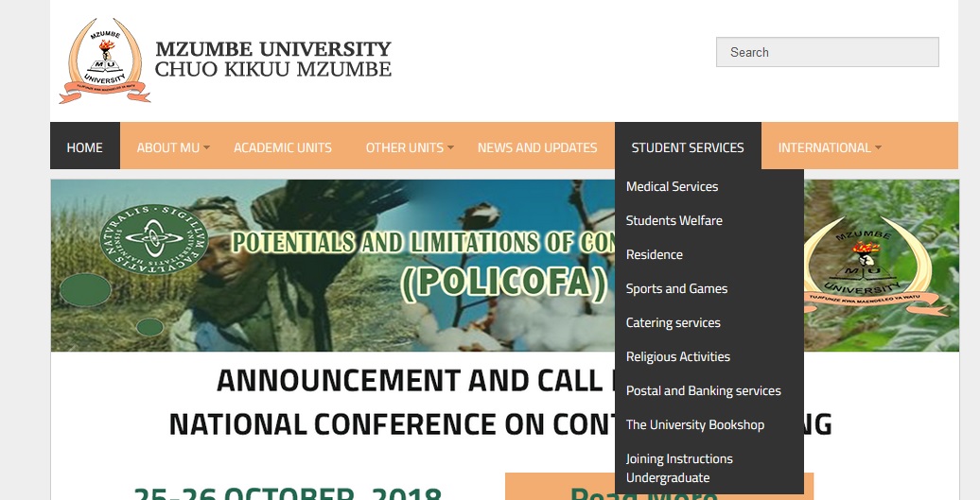
Task: Visit The University Bookshop link
Action: coord(694,425)
